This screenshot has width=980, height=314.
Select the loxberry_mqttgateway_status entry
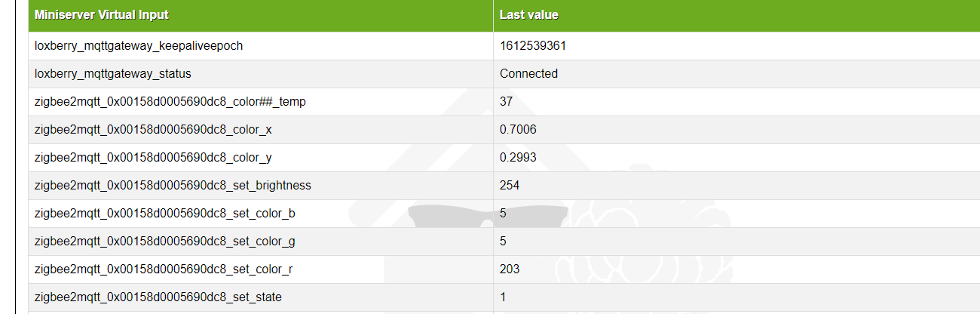pos(113,74)
